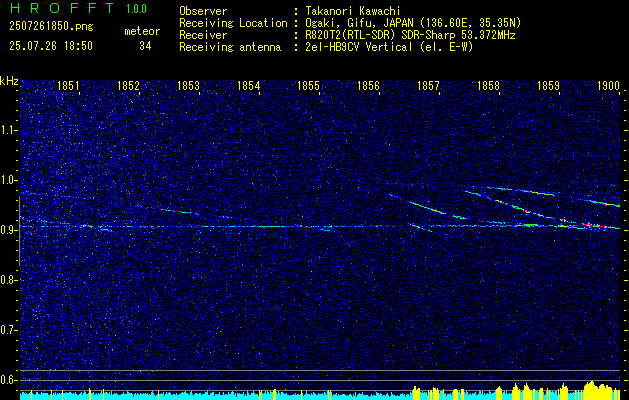
Task: Click the 1853 time marker
Action: coord(189,85)
